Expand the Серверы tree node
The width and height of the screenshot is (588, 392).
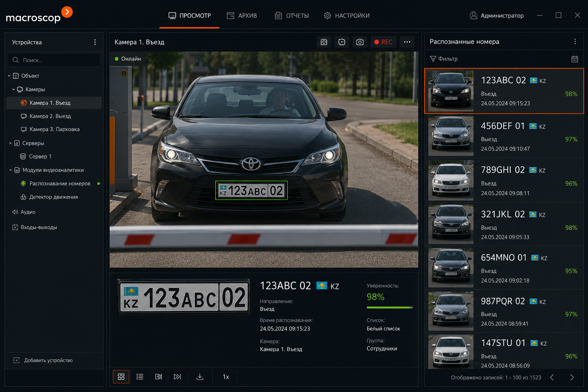10,143
